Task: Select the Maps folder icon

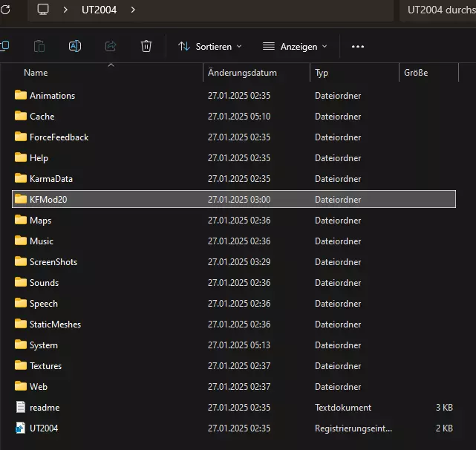Action: [x=21, y=220]
